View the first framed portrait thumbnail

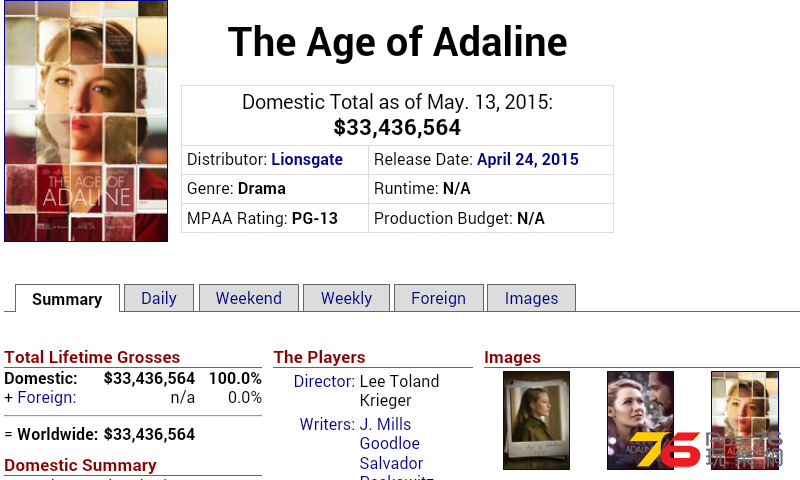coord(536,420)
